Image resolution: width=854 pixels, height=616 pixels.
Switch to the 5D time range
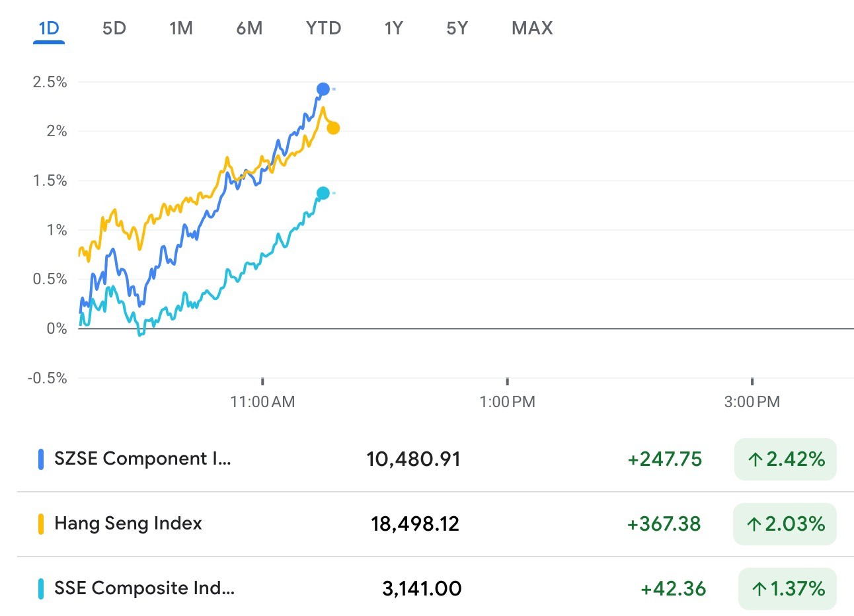[114, 28]
